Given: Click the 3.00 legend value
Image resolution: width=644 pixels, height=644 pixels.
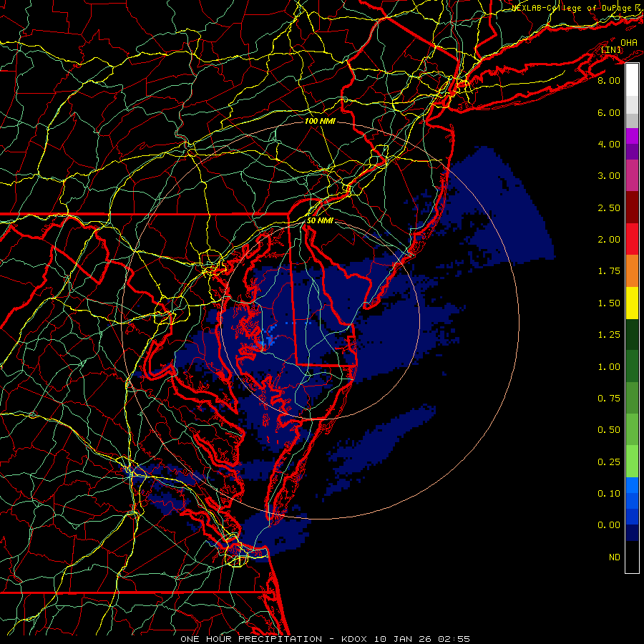Looking at the screenshot, I should coord(609,176).
